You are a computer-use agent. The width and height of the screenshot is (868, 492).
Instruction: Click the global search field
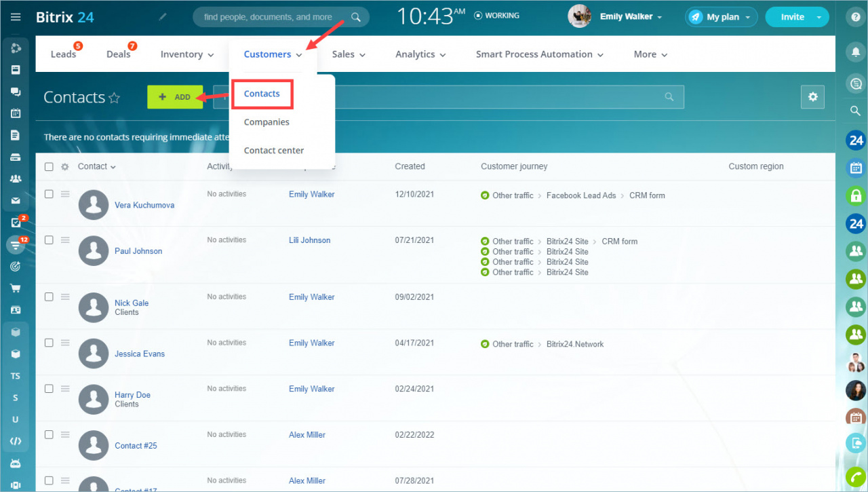pyautogui.click(x=281, y=17)
